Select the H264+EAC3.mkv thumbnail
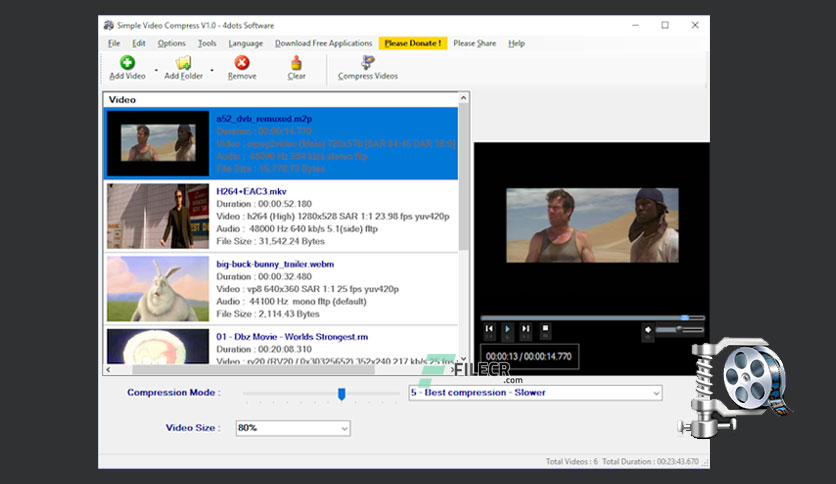Viewport: 836px width, 484px height. click(158, 216)
